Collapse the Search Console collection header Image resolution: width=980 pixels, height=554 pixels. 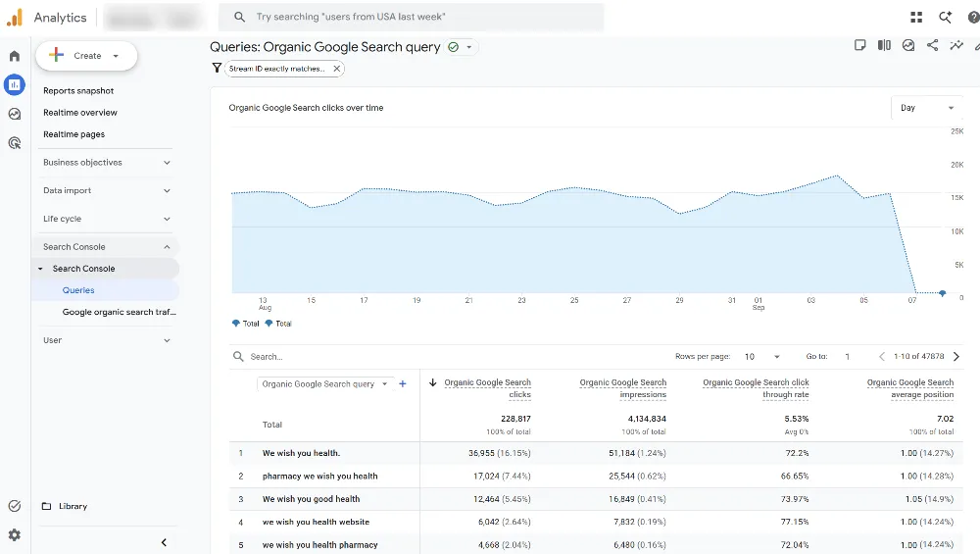pos(106,247)
